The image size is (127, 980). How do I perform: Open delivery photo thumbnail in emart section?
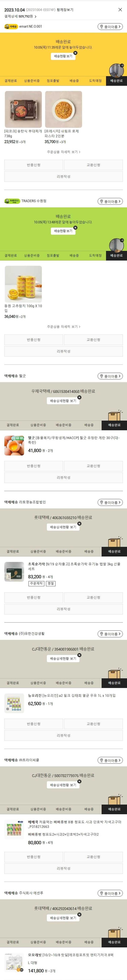(116, 71)
